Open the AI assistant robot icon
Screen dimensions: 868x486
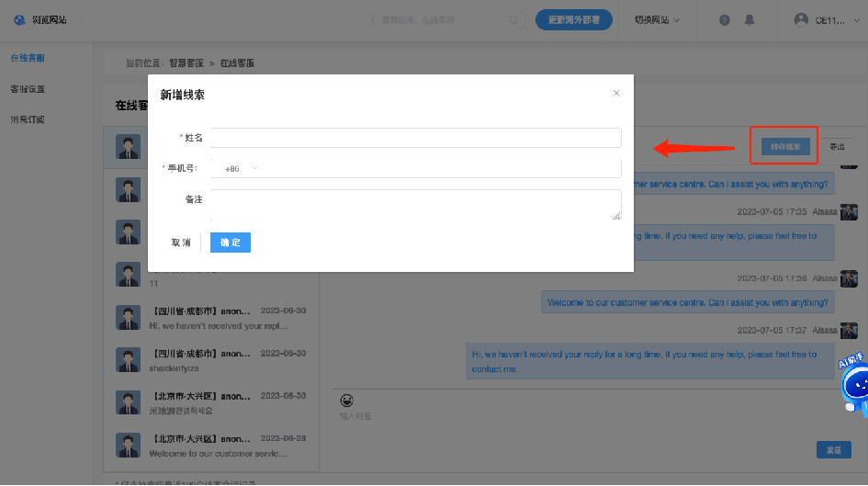(x=853, y=384)
